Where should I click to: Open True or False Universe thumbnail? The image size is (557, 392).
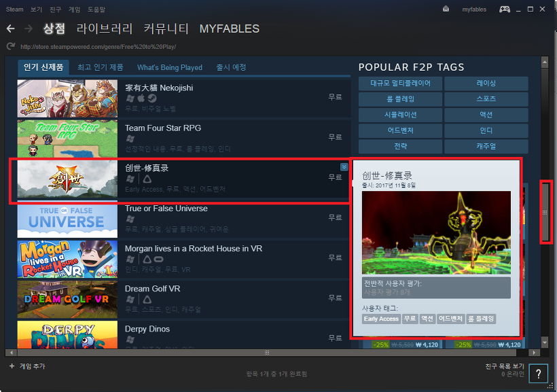(67, 219)
